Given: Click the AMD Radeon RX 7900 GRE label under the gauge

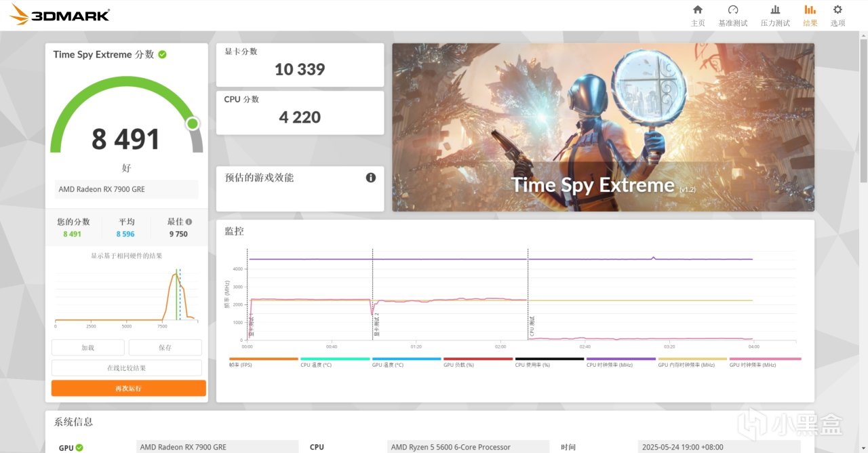Looking at the screenshot, I should [127, 189].
